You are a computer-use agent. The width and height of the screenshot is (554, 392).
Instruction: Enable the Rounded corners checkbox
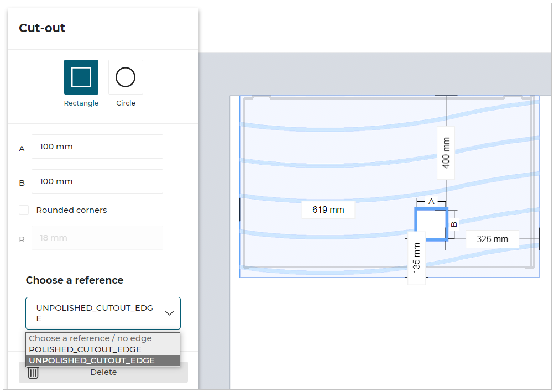coord(24,210)
